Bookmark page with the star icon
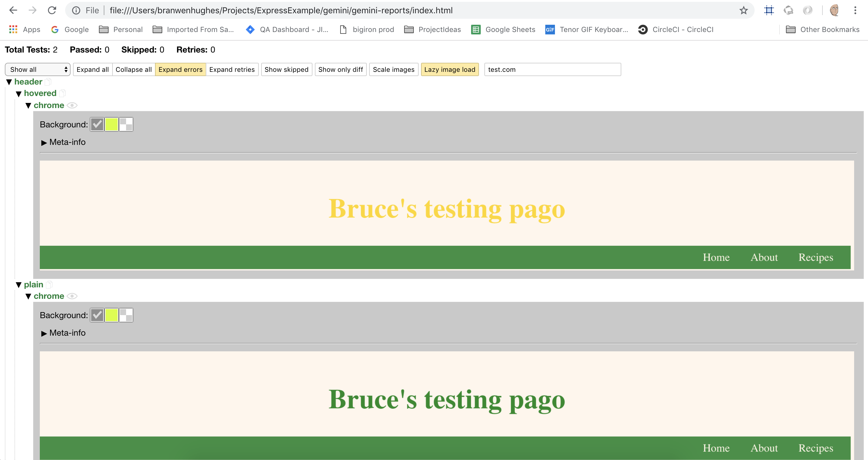This screenshot has height=460, width=868. (744, 11)
